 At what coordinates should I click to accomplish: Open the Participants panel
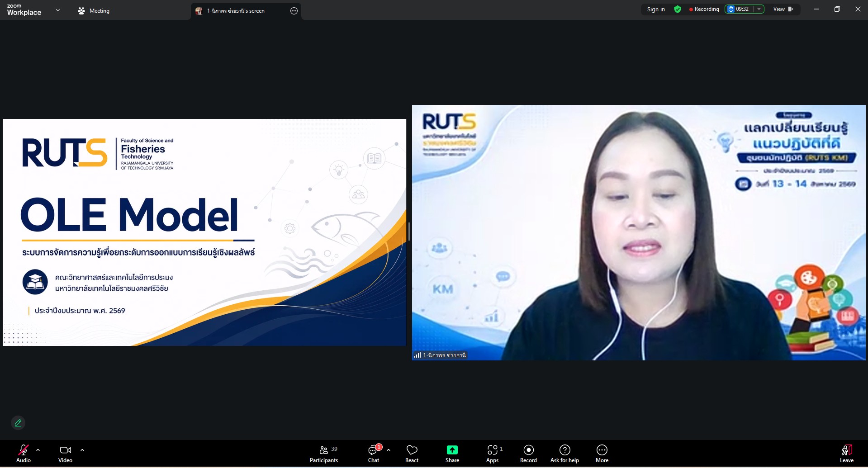click(x=324, y=454)
